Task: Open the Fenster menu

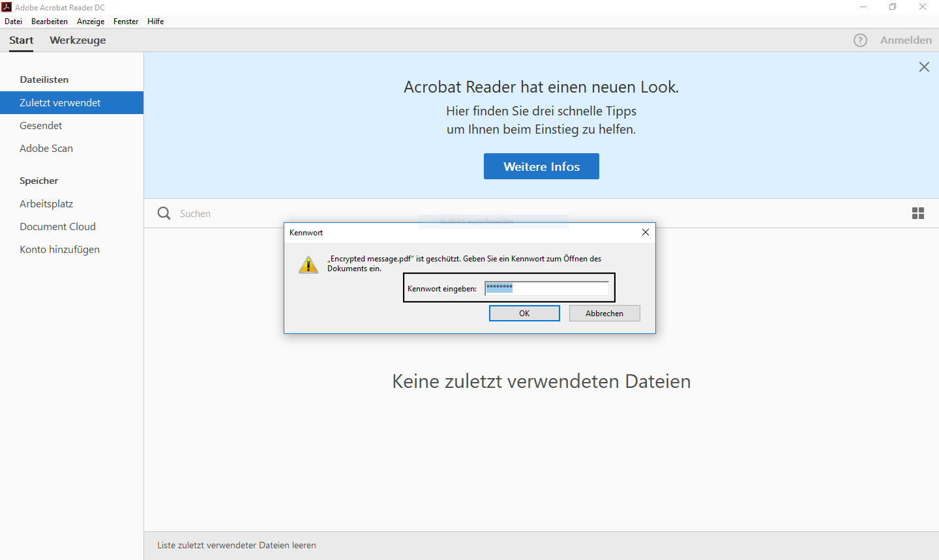Action: (x=126, y=22)
